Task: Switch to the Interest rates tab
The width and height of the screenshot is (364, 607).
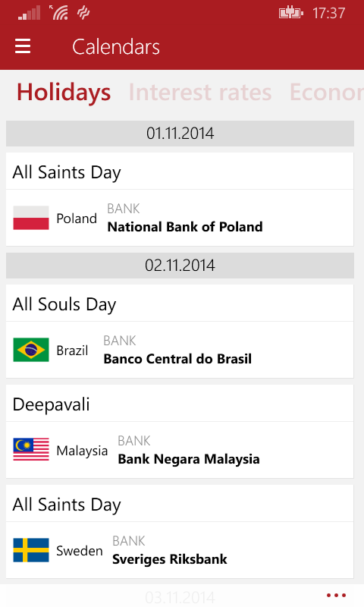Action: pos(200,93)
